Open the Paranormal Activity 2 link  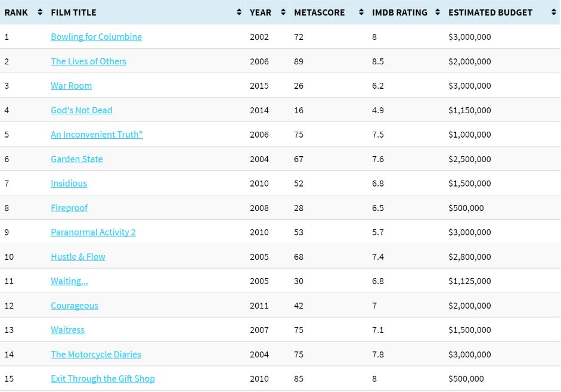coord(93,232)
